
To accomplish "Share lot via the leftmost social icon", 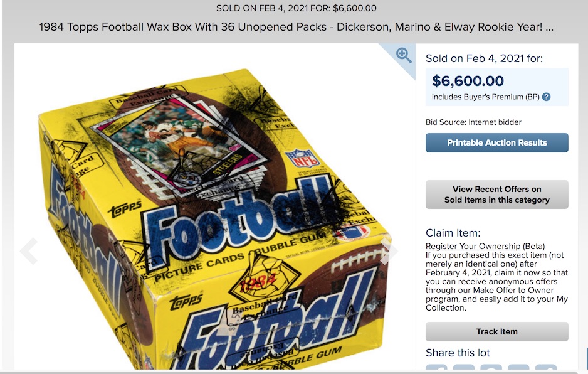I will click(x=437, y=370).
